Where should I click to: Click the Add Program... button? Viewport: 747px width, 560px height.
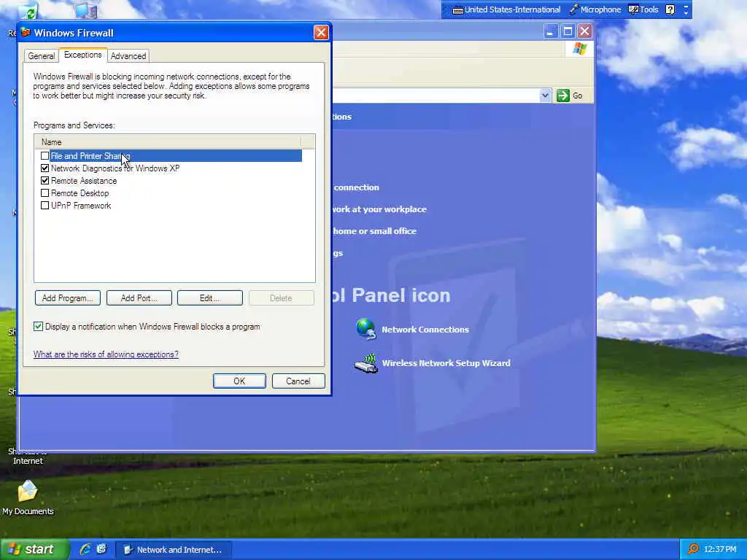(68, 298)
